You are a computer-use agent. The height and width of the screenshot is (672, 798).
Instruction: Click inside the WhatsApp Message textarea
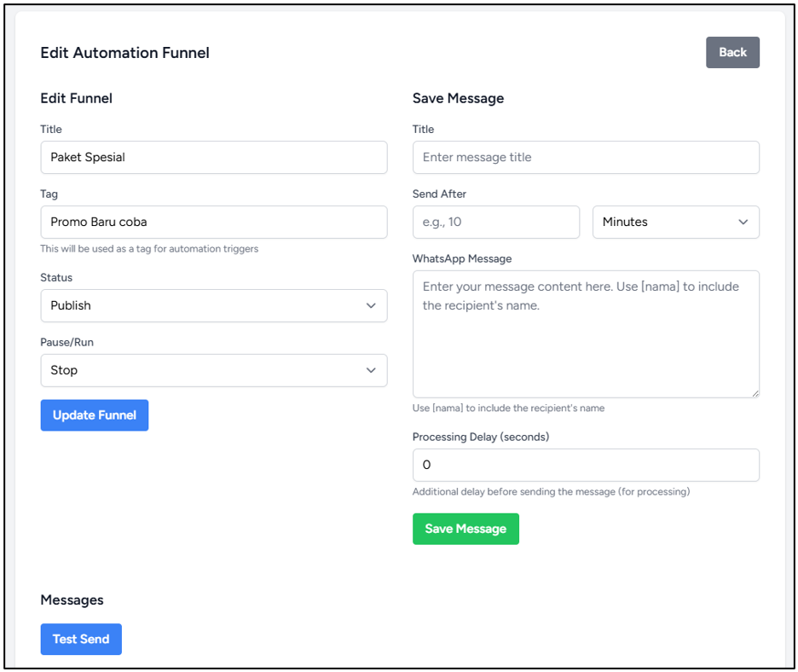point(586,334)
